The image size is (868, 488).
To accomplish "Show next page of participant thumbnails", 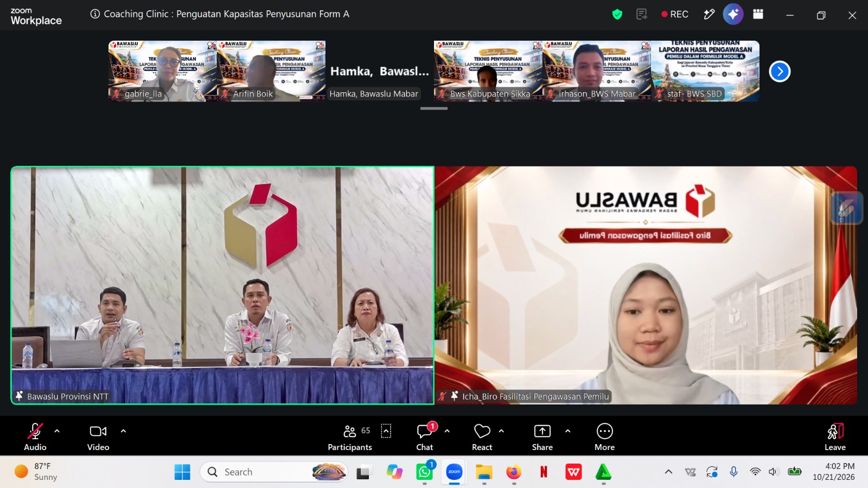I will tap(780, 71).
